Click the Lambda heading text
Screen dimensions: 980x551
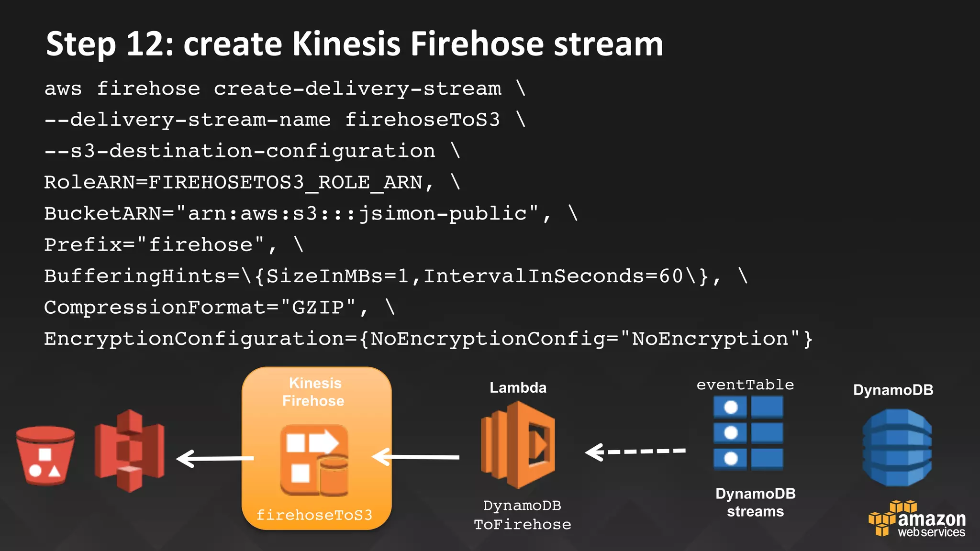point(518,387)
